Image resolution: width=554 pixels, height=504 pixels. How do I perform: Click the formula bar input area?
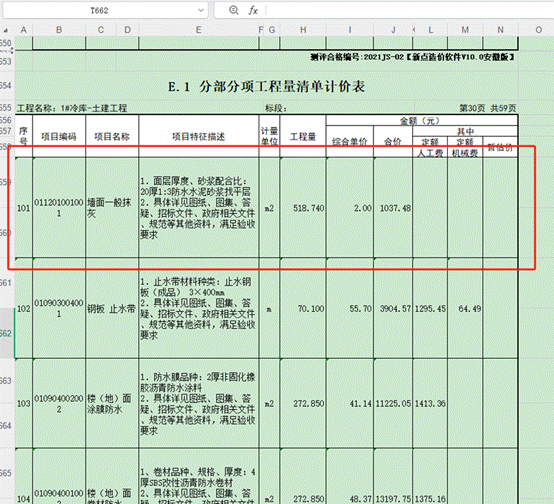click(410, 10)
